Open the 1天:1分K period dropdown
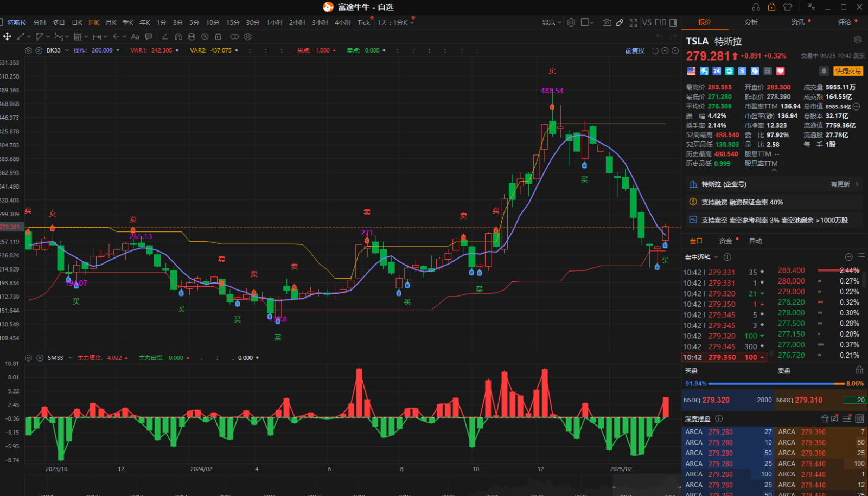 point(396,22)
